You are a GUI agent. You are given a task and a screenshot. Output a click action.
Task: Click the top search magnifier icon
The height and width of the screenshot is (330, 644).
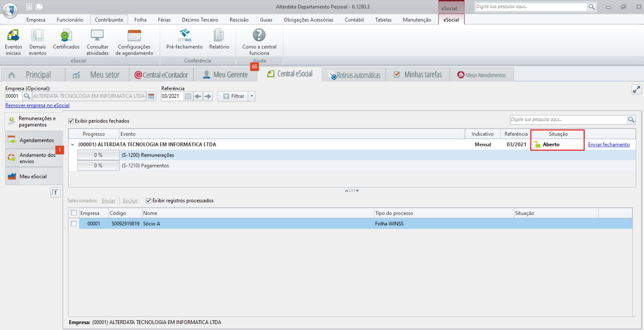tap(591, 7)
